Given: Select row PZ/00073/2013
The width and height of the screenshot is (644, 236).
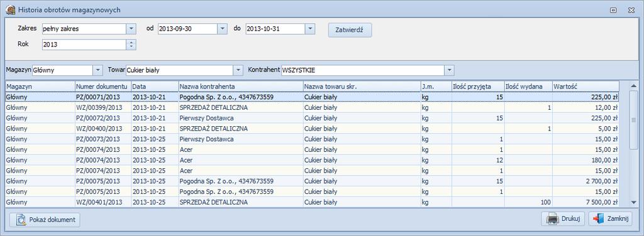Looking at the screenshot, I should pyautogui.click(x=312, y=139).
